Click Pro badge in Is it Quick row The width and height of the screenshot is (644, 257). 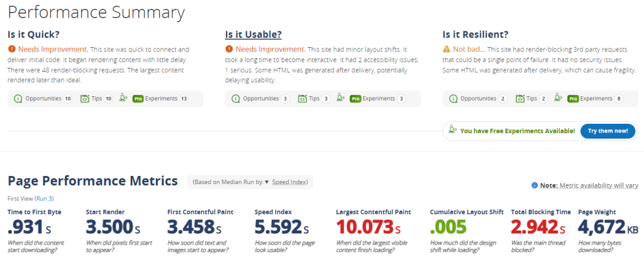pyautogui.click(x=138, y=99)
